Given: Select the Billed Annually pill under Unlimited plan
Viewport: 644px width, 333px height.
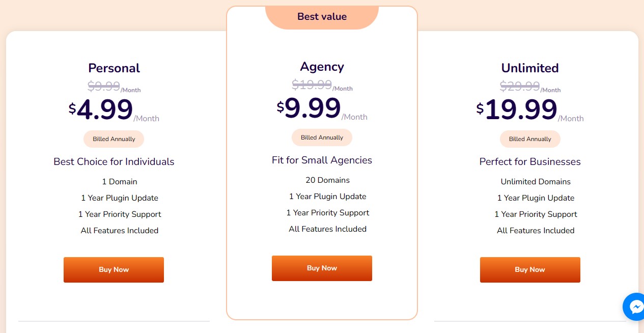Looking at the screenshot, I should click(530, 138).
